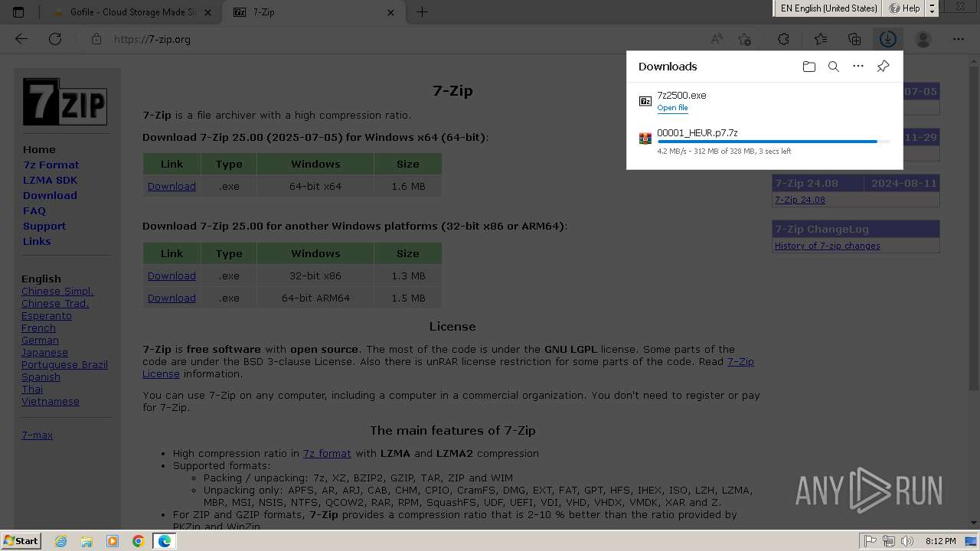Click the site info padlock icon
Viewport: 980px width, 551px height.
pyautogui.click(x=96, y=39)
